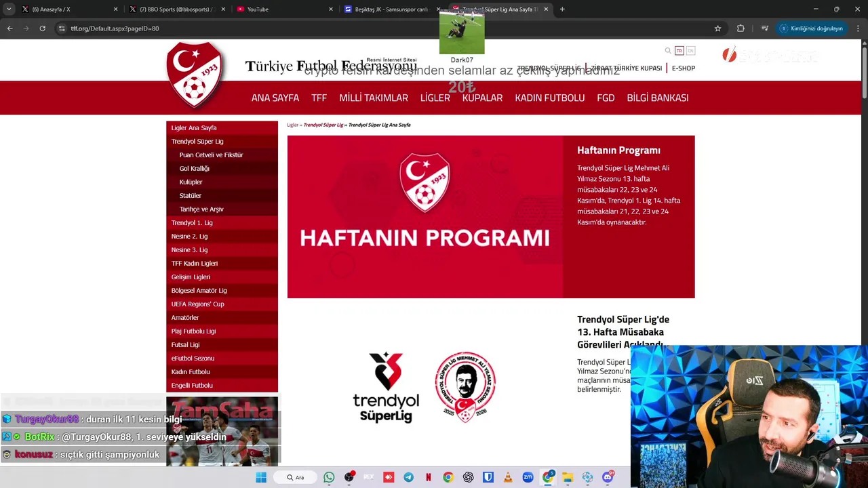Expand Bölgesel Amatör Lig section
The height and width of the screenshot is (488, 868).
[222, 290]
